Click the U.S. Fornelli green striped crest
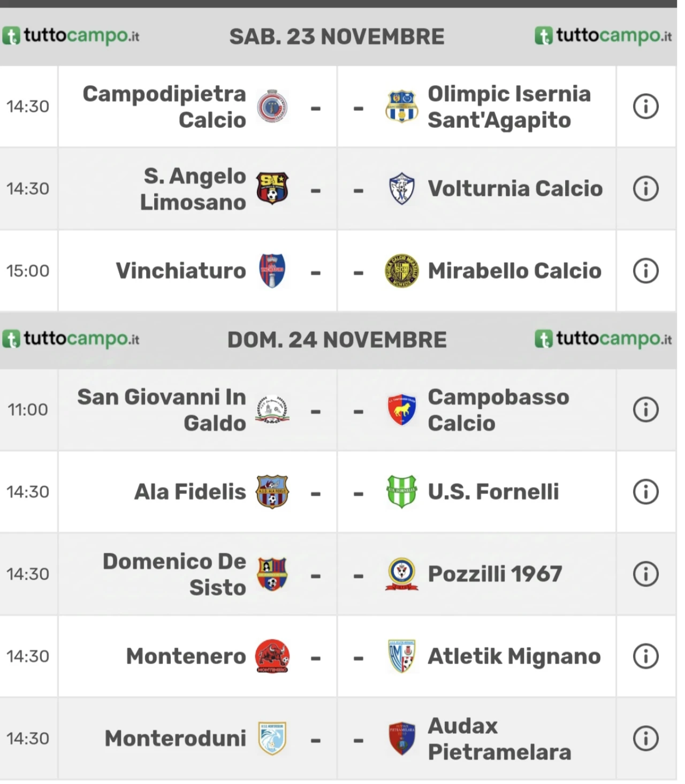Screen dimensions: 685x784 401,492
